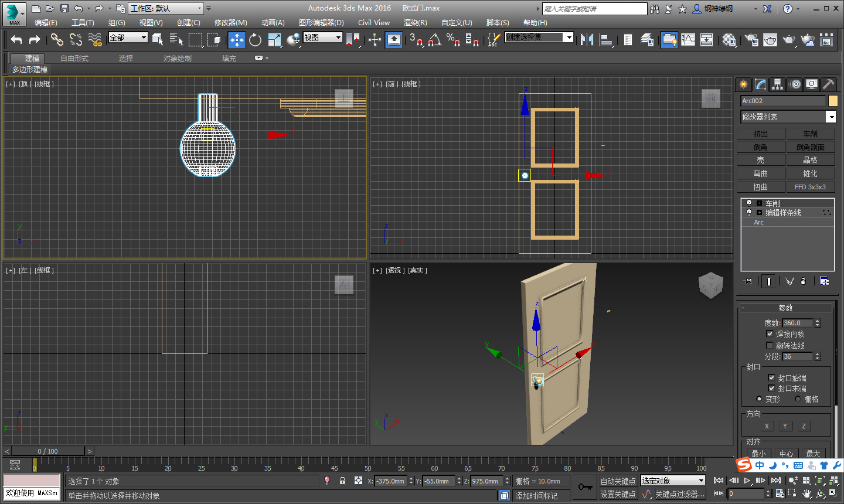
Task: Open Render Setup dialog
Action: [x=751, y=39]
